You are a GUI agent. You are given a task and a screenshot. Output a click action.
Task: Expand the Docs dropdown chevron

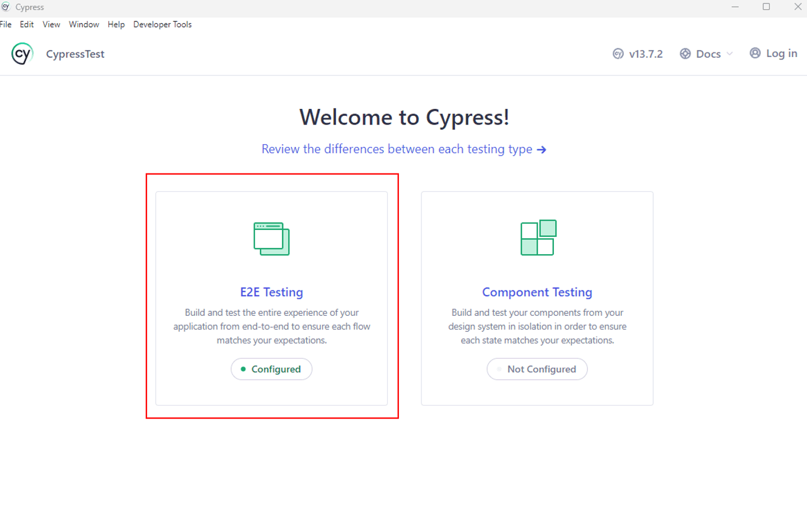point(730,54)
